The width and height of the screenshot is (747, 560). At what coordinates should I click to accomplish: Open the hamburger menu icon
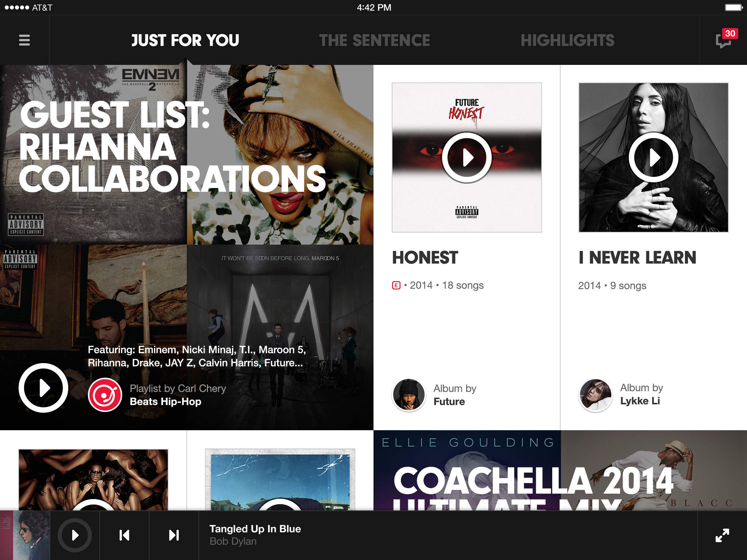pyautogui.click(x=24, y=40)
